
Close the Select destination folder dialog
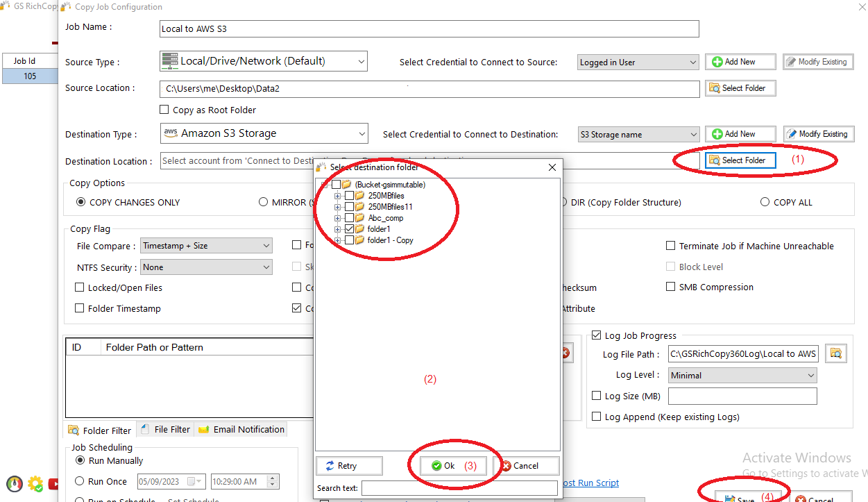(x=552, y=167)
